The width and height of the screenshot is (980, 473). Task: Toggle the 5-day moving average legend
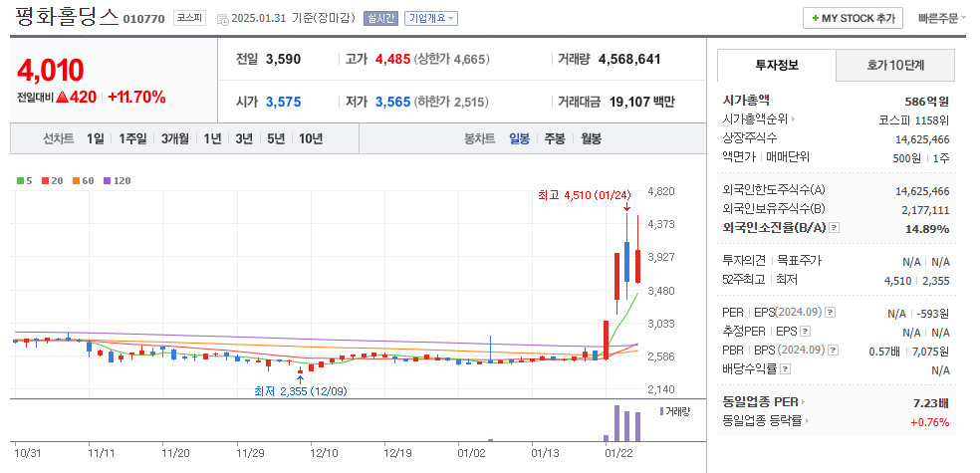(x=24, y=180)
